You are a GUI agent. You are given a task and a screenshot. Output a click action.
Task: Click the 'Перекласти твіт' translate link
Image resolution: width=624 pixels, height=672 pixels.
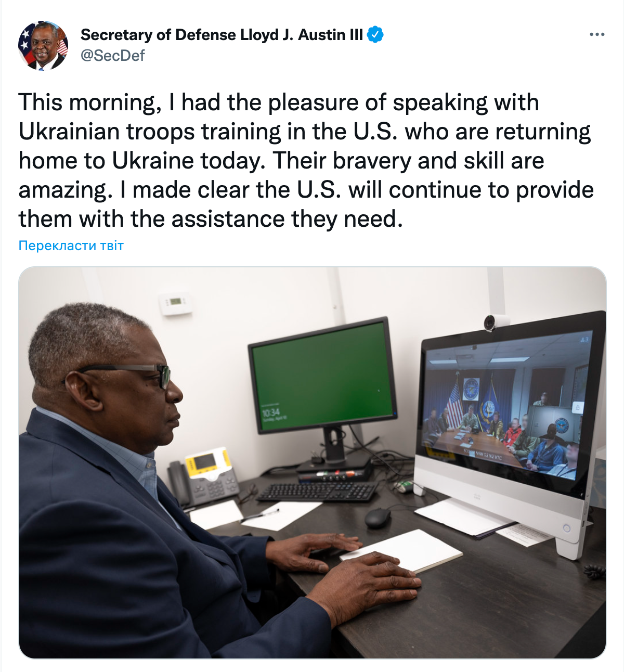[71, 245]
